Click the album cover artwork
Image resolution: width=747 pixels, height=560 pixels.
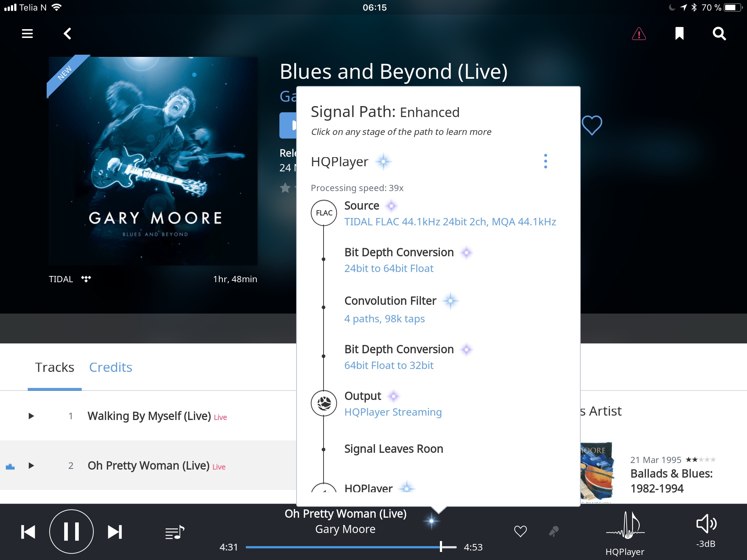tap(153, 161)
